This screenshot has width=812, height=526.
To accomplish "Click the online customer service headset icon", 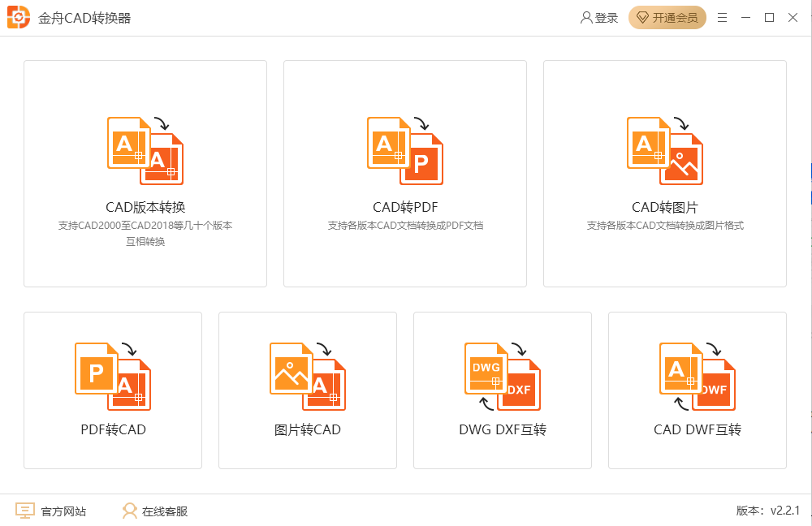I will (128, 511).
